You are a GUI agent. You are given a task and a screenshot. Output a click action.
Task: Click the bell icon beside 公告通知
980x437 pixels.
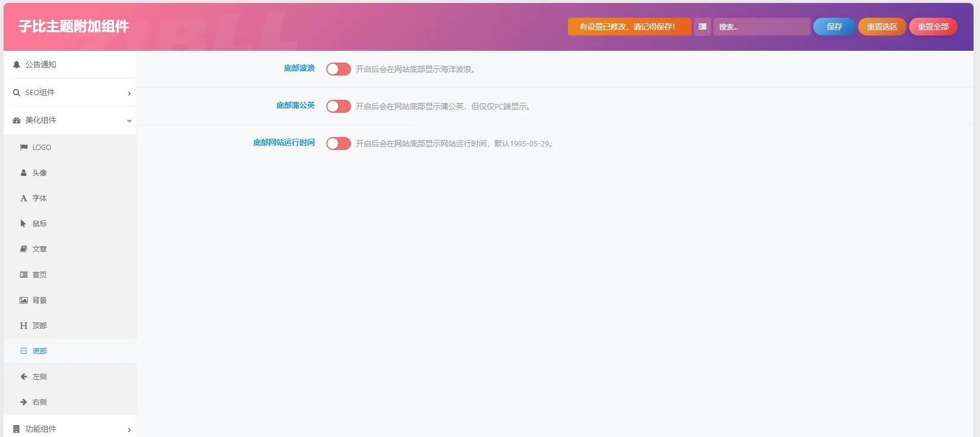pyautogui.click(x=17, y=65)
